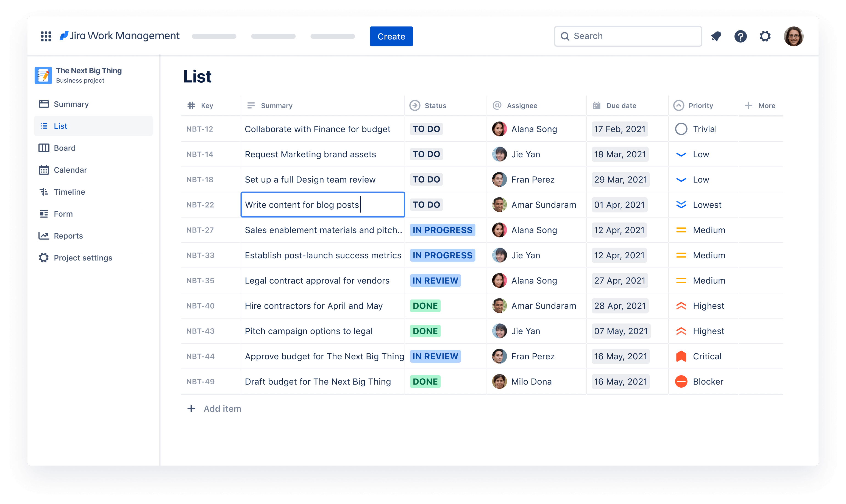Click the Trivial priority indicator for NBT-12
The width and height of the screenshot is (846, 504).
click(681, 128)
